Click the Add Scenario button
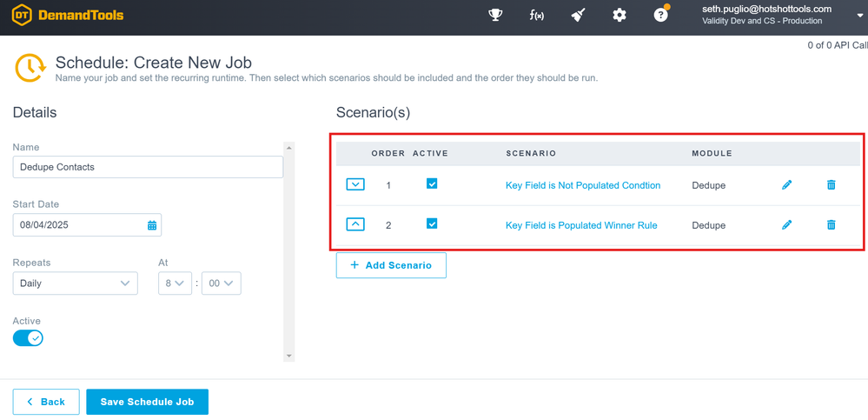 click(x=391, y=265)
